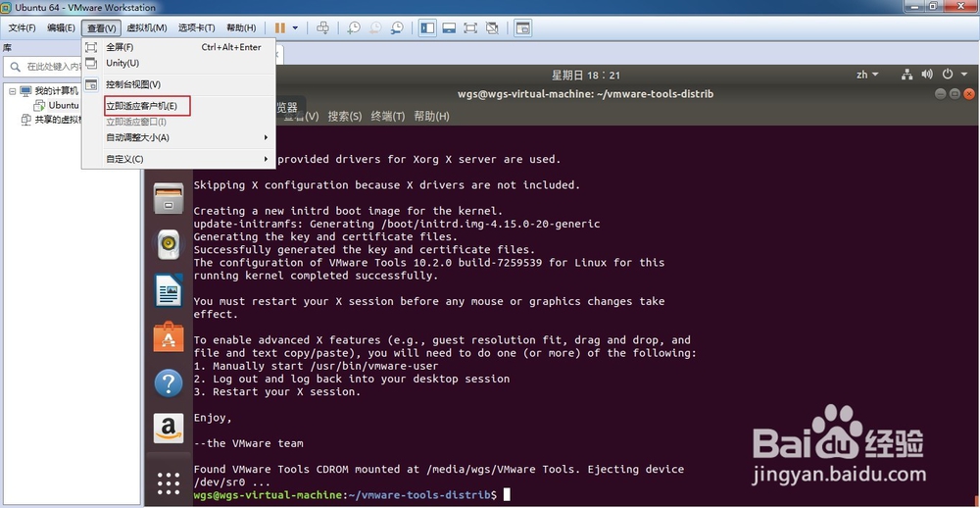Toggle the library sidebar view icon
Viewport: 980px width, 508px height.
(427, 28)
